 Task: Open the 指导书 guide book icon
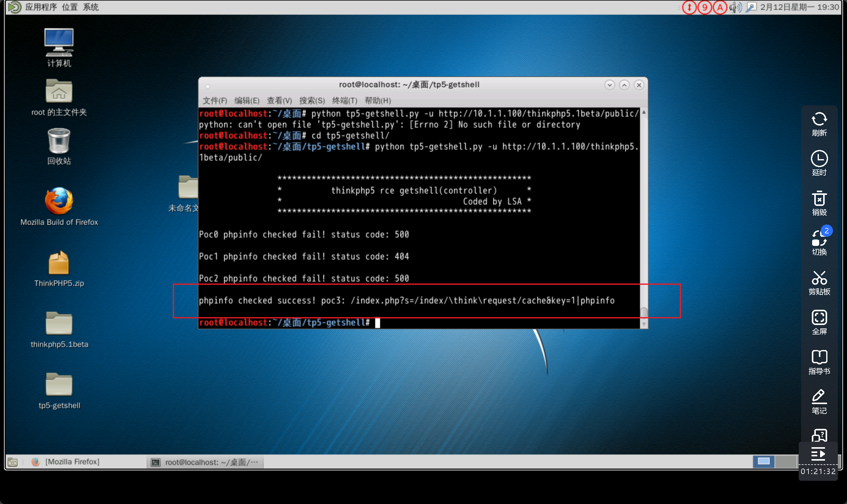point(819,357)
